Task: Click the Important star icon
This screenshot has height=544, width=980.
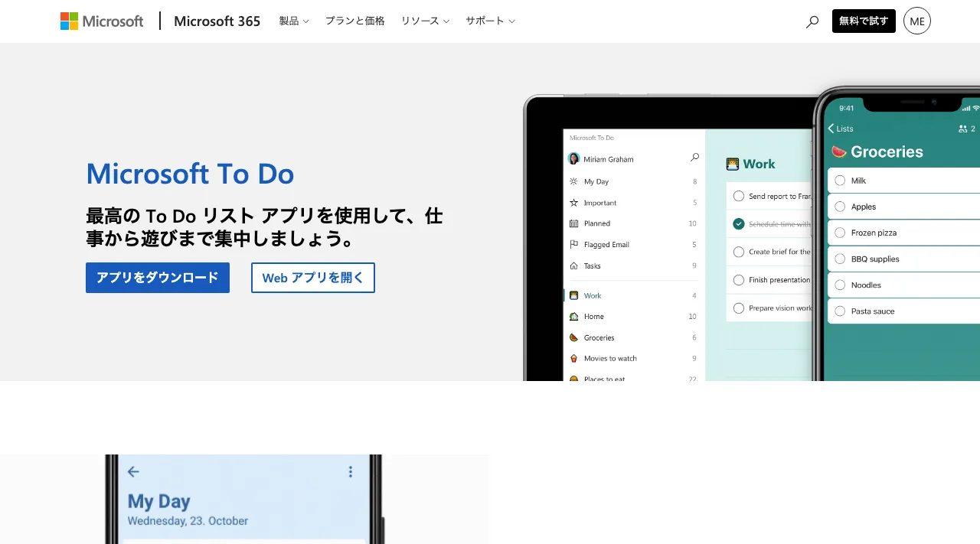Action: (574, 203)
